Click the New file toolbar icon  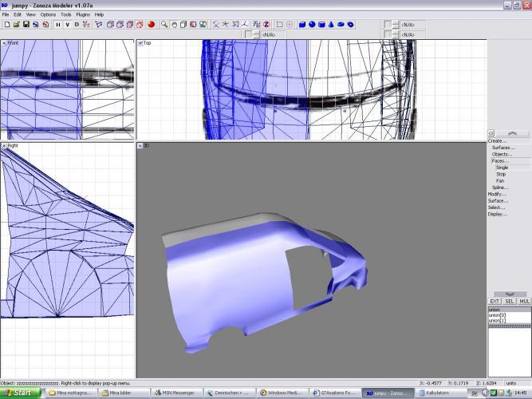[6, 24]
